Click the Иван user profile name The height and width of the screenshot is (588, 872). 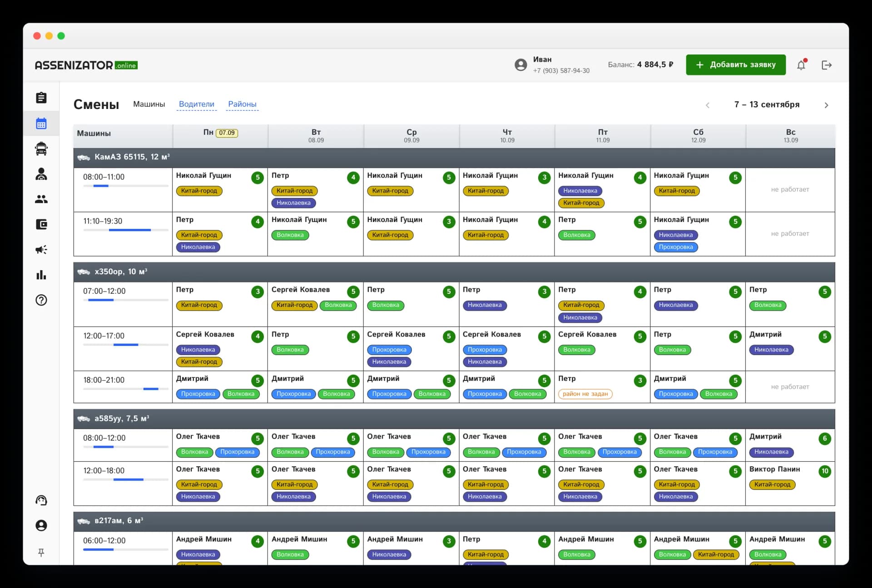(x=542, y=59)
